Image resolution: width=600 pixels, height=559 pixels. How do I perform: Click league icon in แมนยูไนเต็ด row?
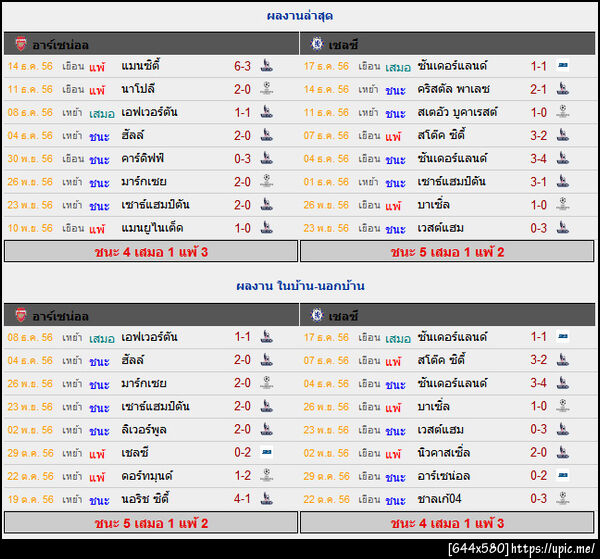click(266, 228)
